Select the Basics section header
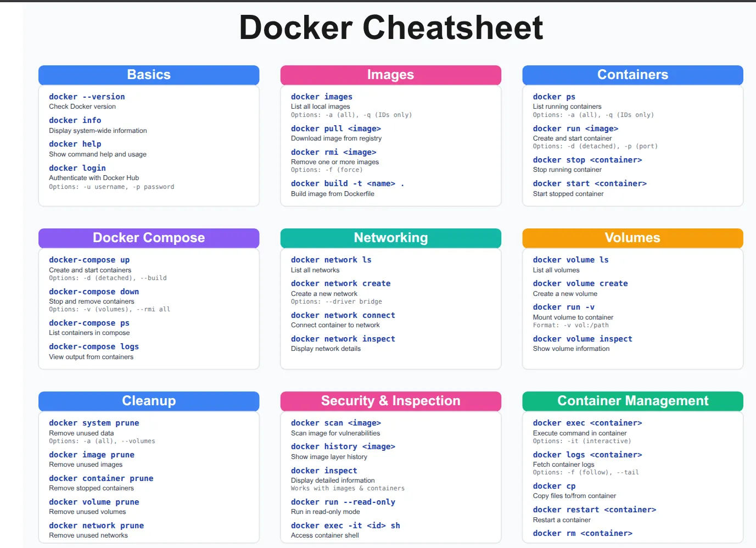 tap(149, 75)
